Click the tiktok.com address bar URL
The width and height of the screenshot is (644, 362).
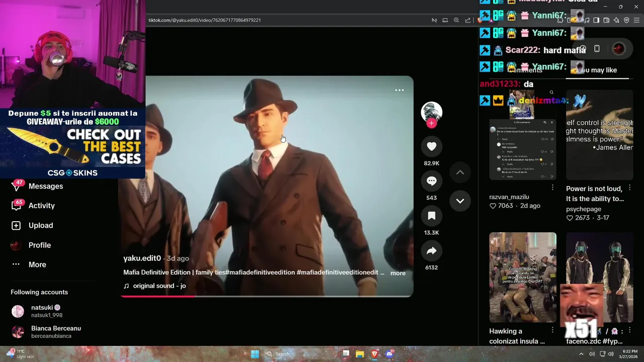204,20
